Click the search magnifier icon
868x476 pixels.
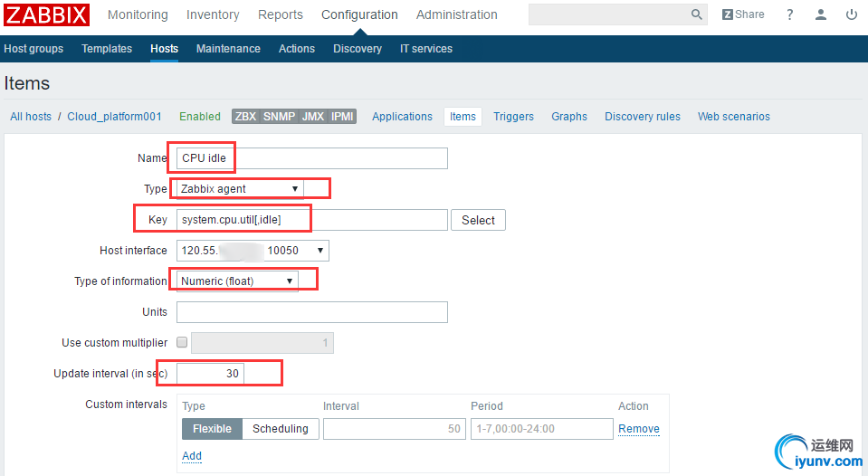click(696, 14)
